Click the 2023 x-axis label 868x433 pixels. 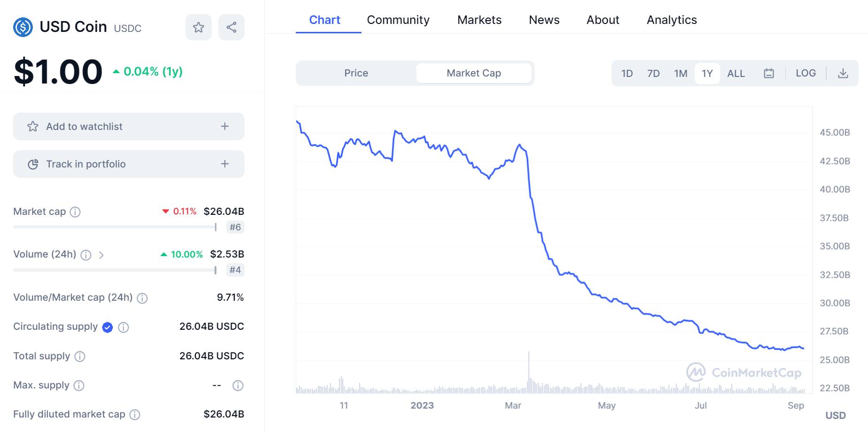click(422, 405)
